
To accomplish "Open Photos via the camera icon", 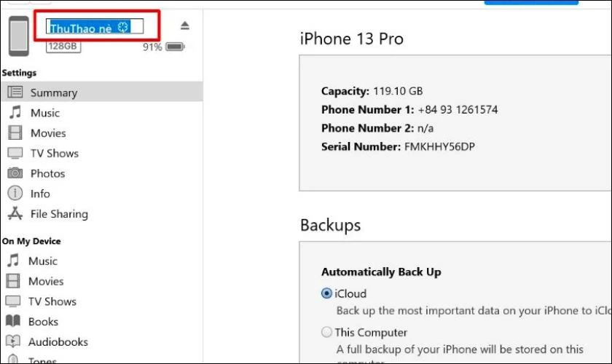I will coord(15,173).
